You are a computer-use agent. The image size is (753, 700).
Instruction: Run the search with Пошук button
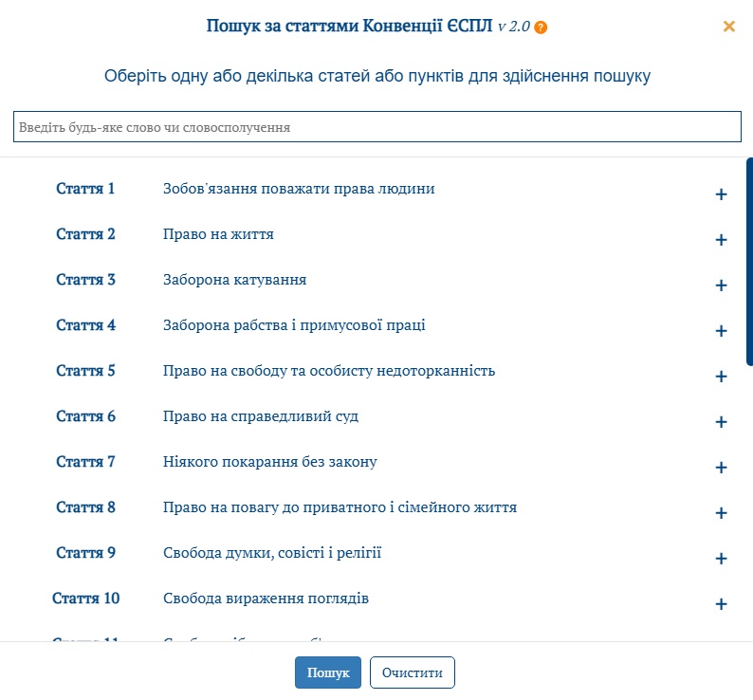pyautogui.click(x=328, y=672)
